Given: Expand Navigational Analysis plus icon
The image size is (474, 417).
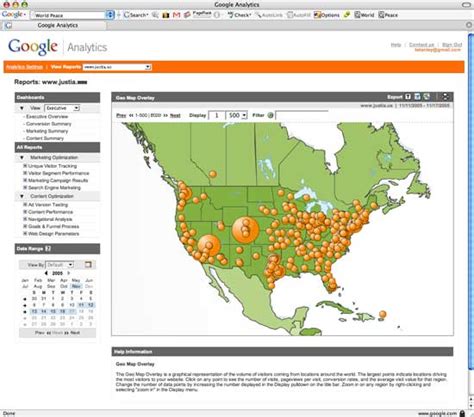Looking at the screenshot, I should tap(25, 219).
